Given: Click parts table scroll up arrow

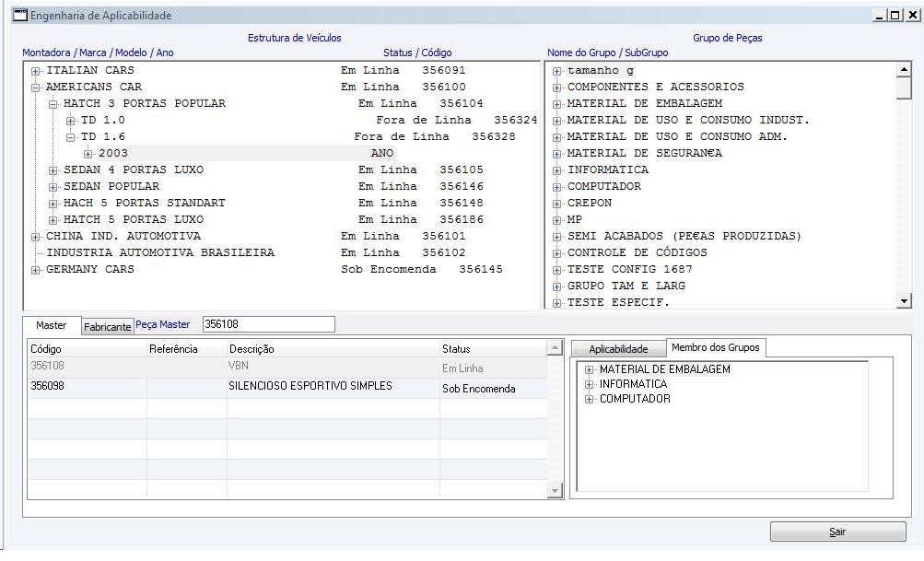Looking at the screenshot, I should coord(555,347).
